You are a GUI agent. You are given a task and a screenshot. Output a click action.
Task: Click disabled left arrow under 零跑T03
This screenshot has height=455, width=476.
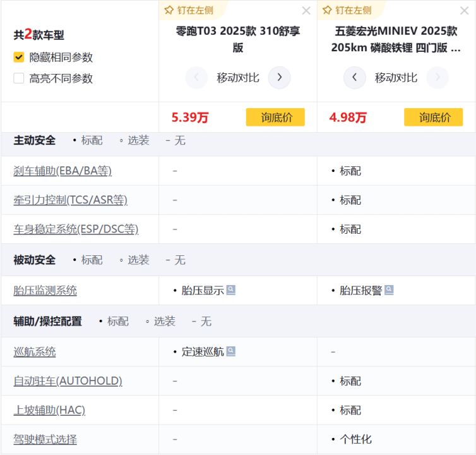coord(196,78)
